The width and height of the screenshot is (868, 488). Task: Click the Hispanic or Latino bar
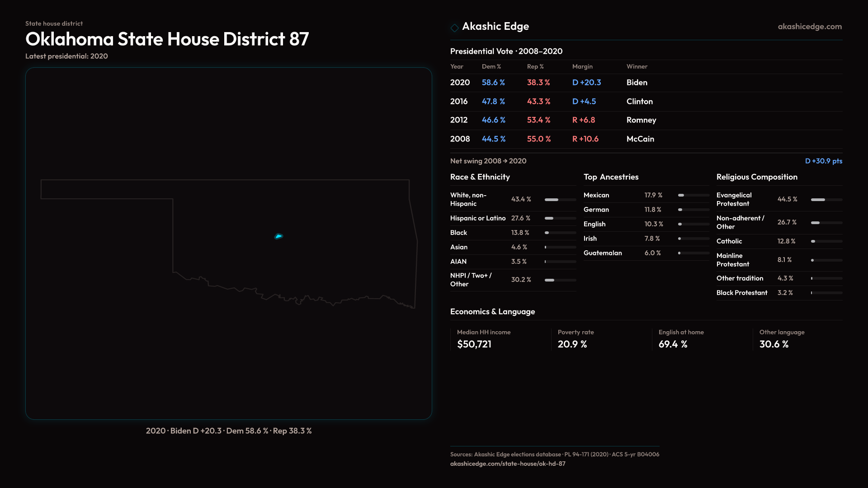(x=560, y=218)
